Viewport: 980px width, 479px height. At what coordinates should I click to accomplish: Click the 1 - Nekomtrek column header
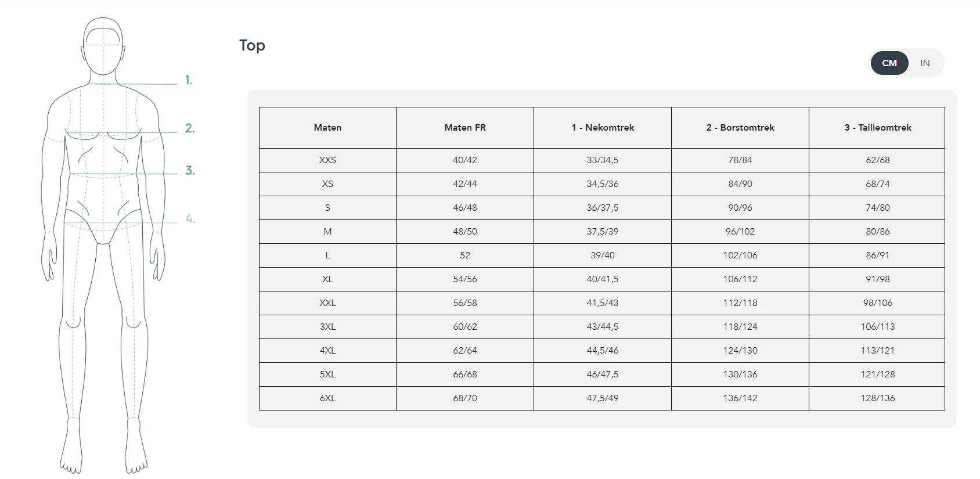pyautogui.click(x=603, y=128)
